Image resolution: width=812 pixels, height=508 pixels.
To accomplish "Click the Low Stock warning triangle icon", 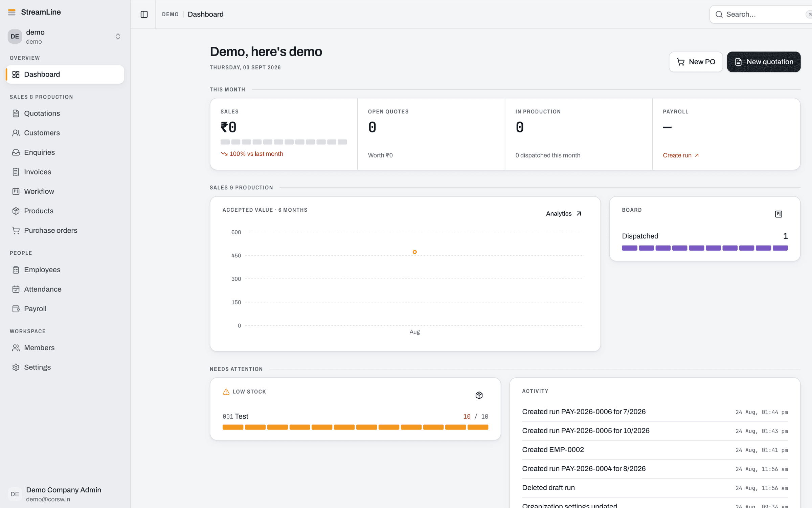I will 226,392.
